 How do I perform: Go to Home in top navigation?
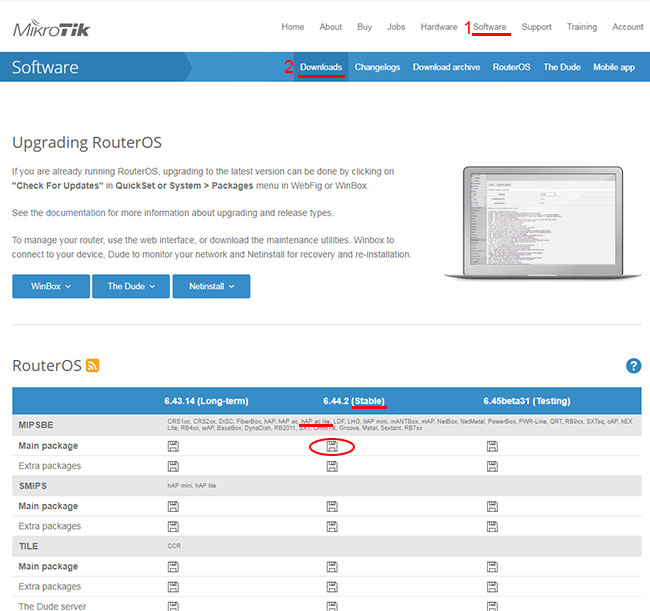pyautogui.click(x=293, y=27)
